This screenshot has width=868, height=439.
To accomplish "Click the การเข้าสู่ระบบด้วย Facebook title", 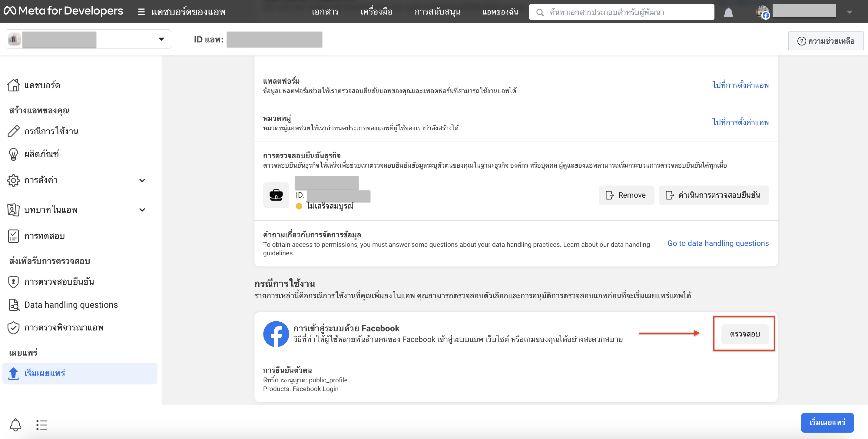I will point(346,328).
